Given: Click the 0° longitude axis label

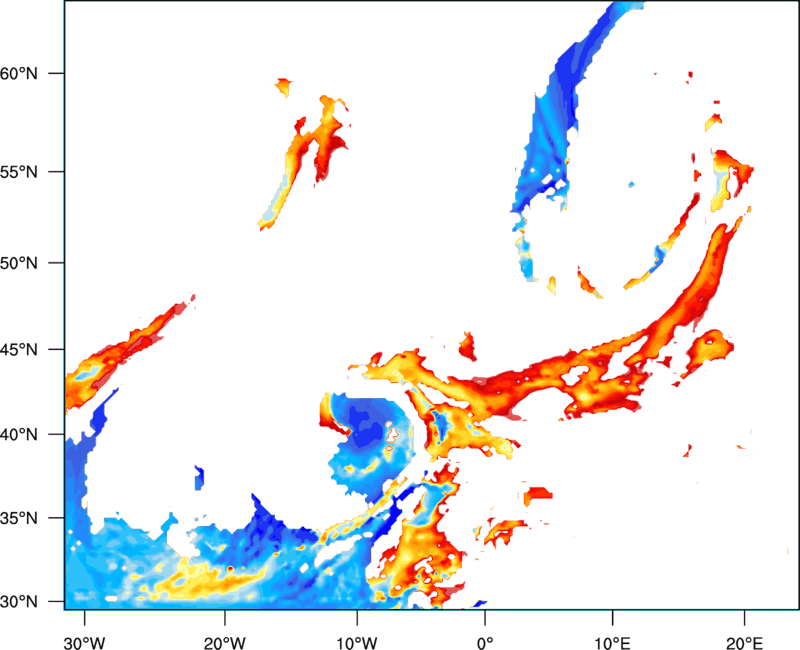Looking at the screenshot, I should point(485,643).
